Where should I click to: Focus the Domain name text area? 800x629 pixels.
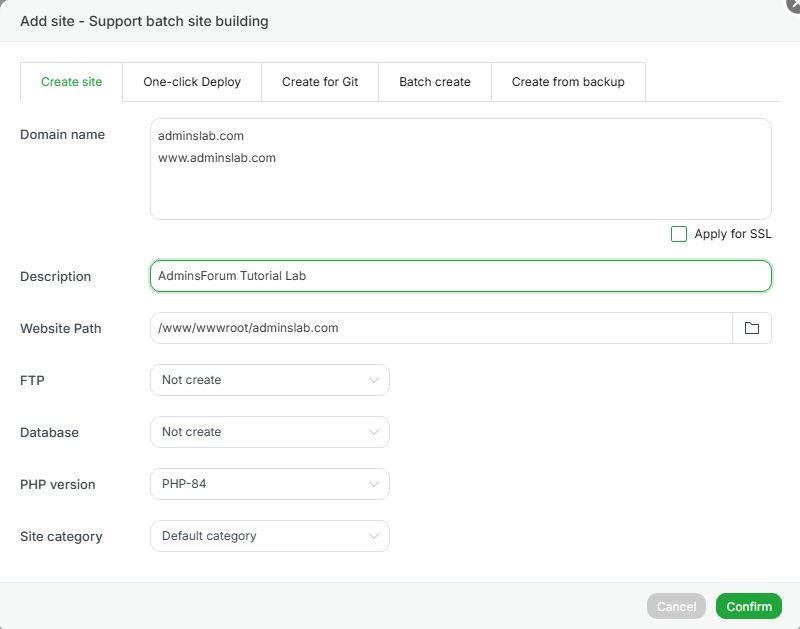click(461, 169)
